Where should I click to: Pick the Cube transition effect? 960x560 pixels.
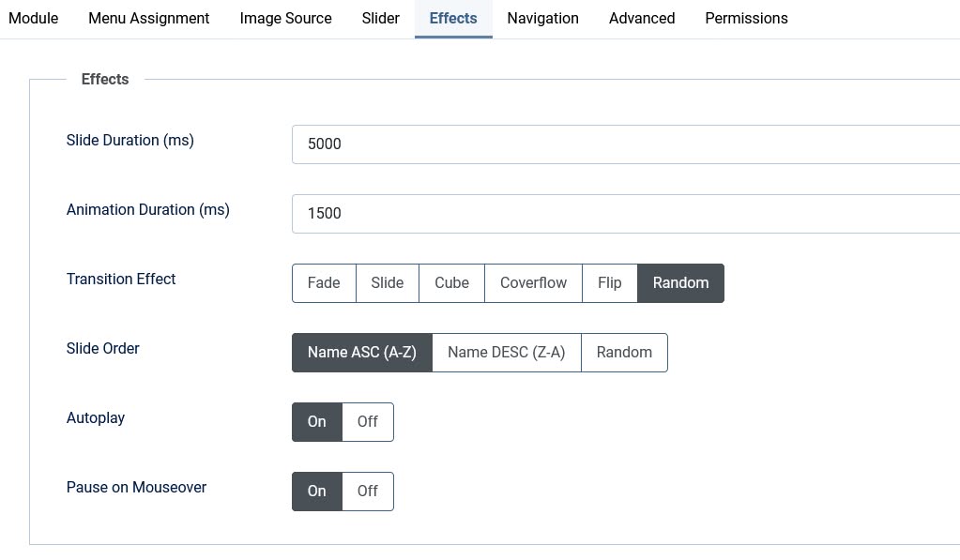pyautogui.click(x=451, y=282)
